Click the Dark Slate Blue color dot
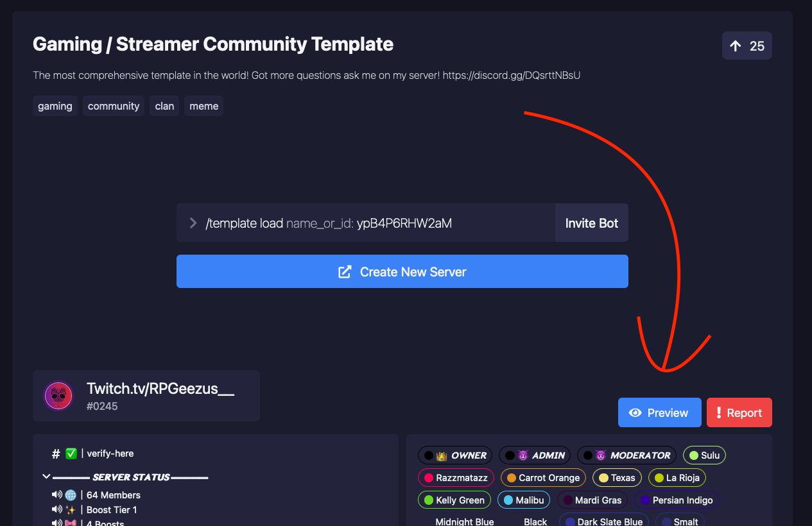Viewport: 812px width, 526px height. pyautogui.click(x=570, y=522)
